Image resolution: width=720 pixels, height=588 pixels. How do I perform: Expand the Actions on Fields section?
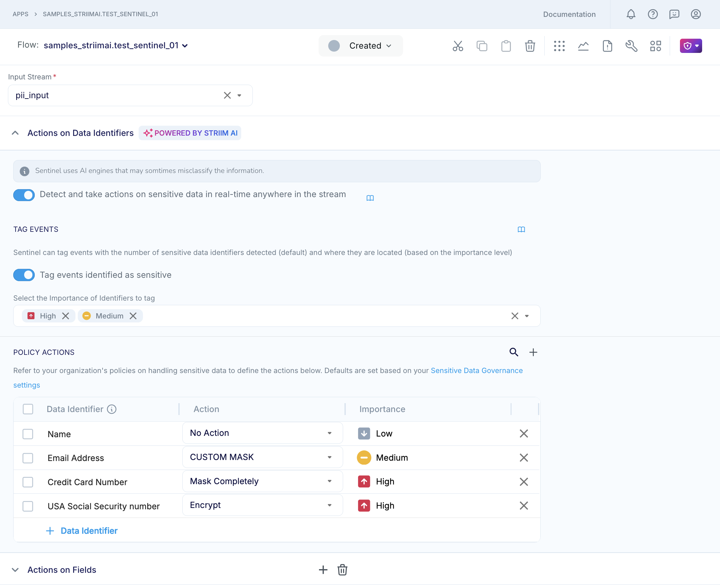pyautogui.click(x=15, y=570)
